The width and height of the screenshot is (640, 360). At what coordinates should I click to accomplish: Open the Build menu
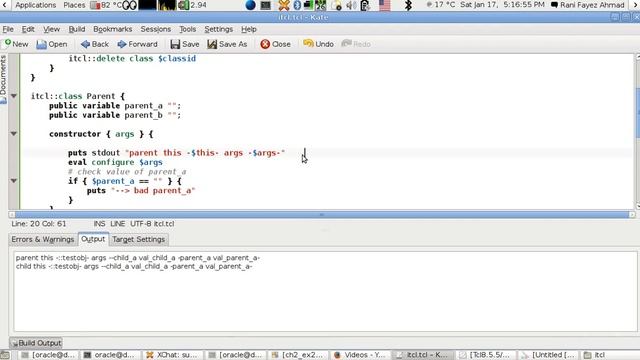[77, 29]
